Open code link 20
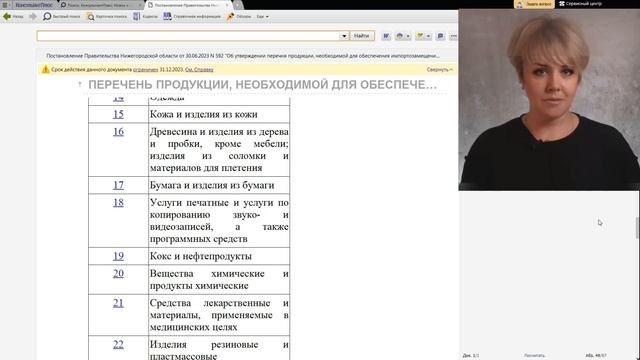The width and height of the screenshot is (640, 360). (118, 273)
